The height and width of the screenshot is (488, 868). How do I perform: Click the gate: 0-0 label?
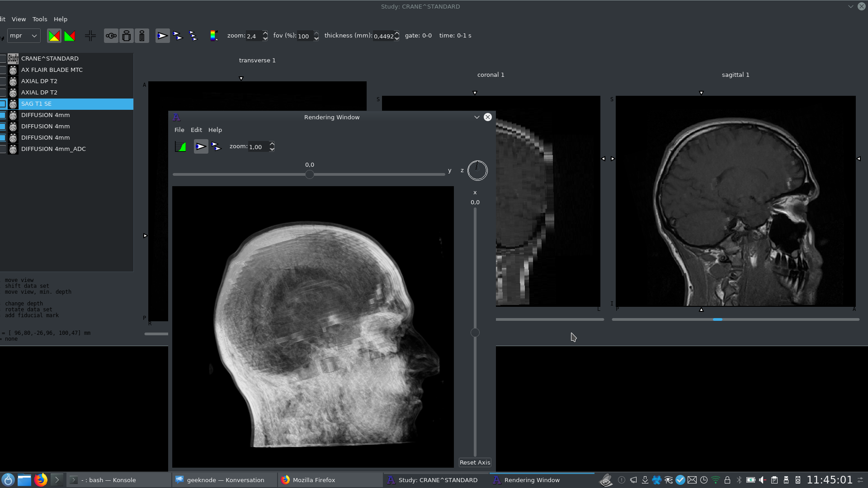(418, 35)
